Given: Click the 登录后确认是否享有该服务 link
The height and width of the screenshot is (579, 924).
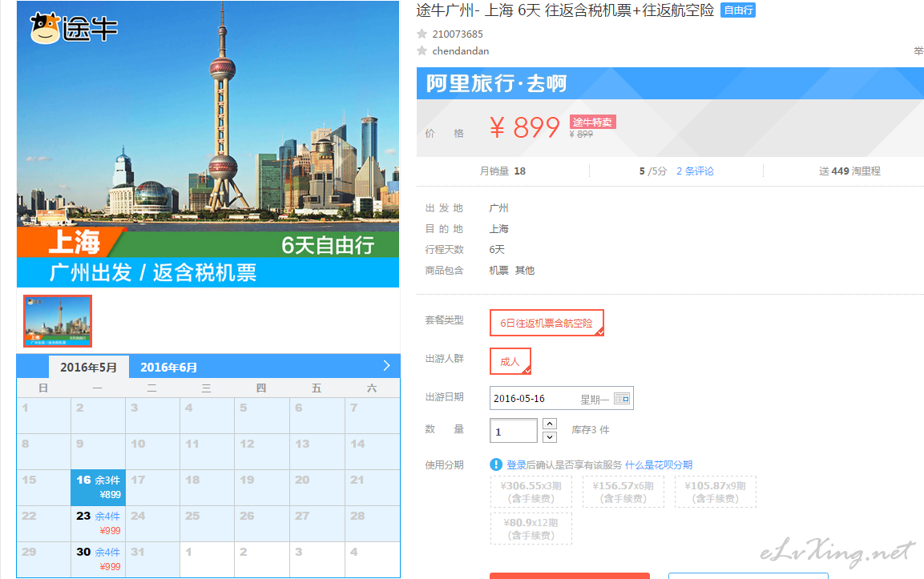Looking at the screenshot, I should point(564,464).
